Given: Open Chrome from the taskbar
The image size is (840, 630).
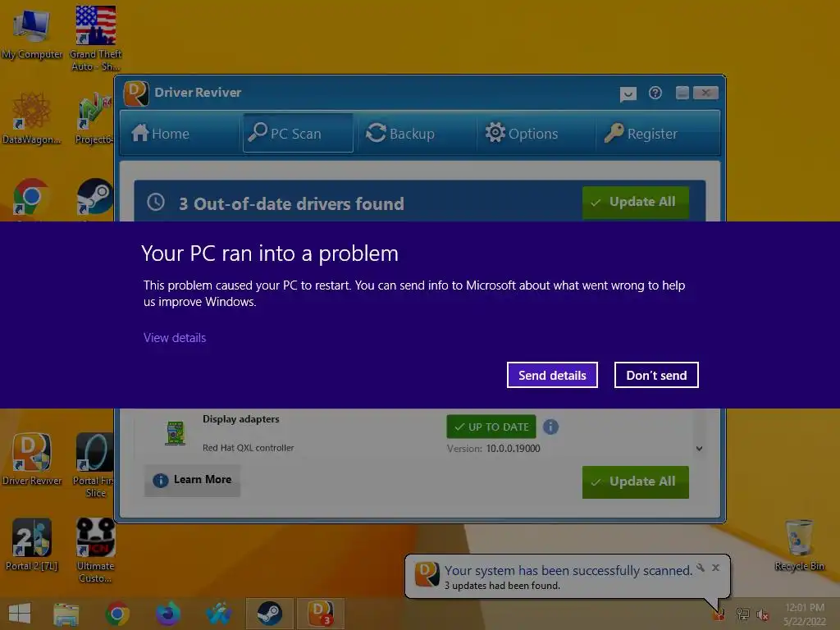Looking at the screenshot, I should (x=117, y=614).
